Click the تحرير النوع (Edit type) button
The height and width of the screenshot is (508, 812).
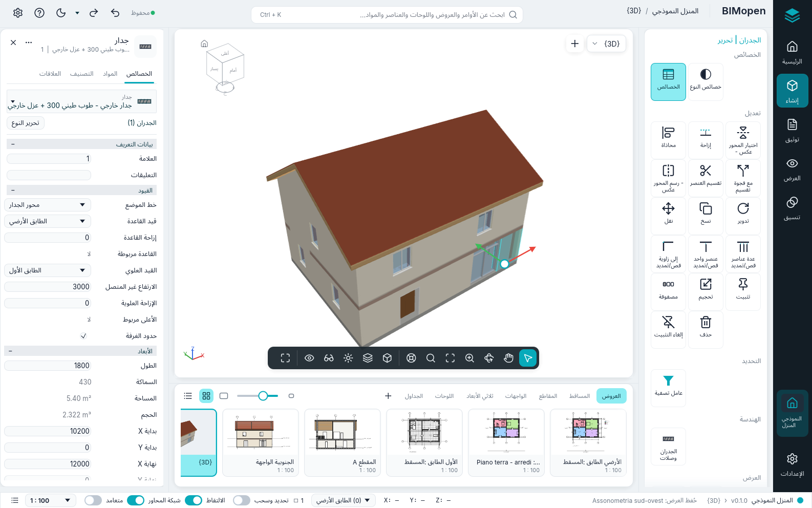pyautogui.click(x=26, y=123)
